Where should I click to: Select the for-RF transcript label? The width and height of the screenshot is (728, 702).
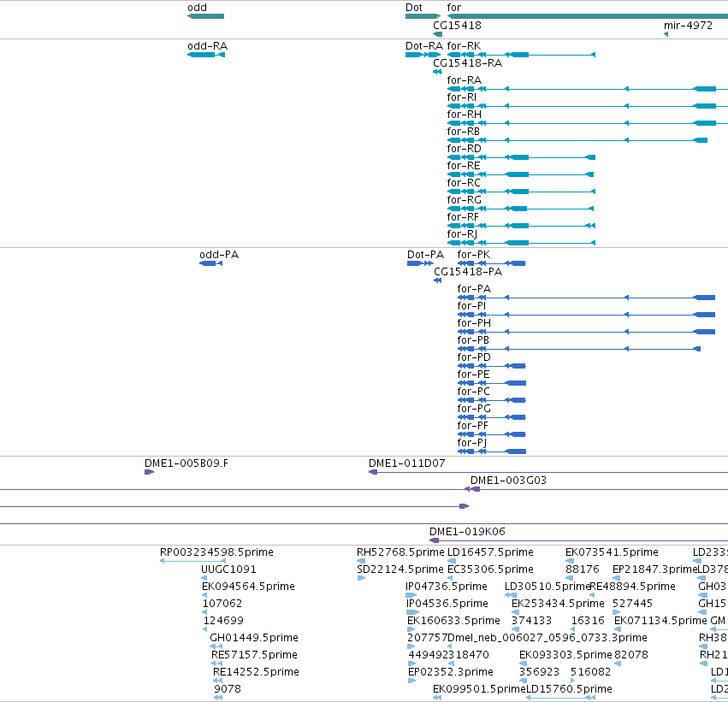pyautogui.click(x=463, y=217)
